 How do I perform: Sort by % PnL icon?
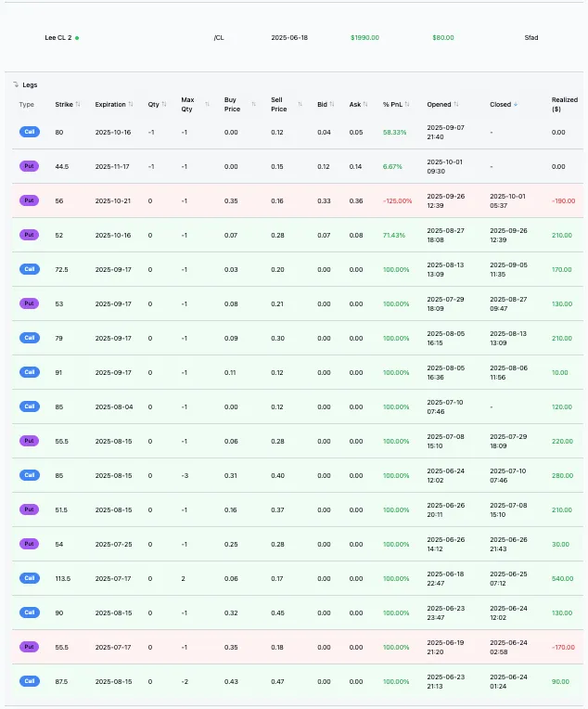403,105
